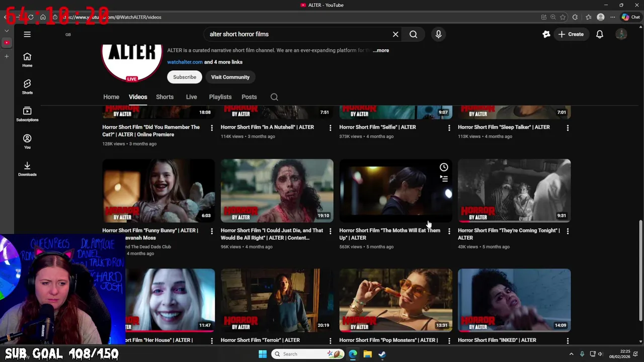Viewport: 644px width, 362px height.
Task: Play "I Could Just Die" thumbnail
Action: pos(277,191)
